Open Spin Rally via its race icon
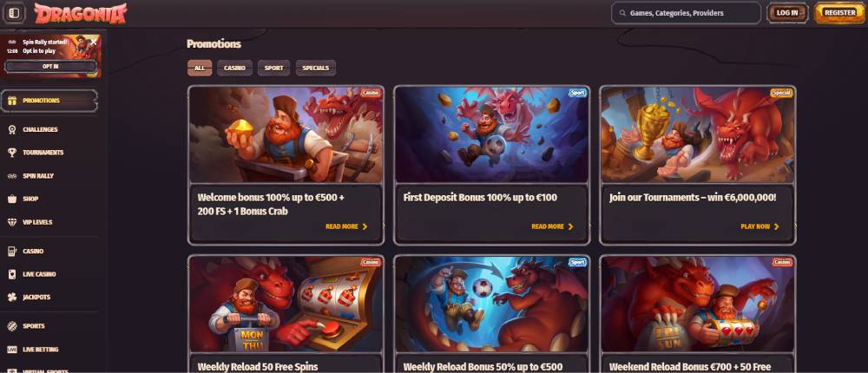 coord(12,175)
